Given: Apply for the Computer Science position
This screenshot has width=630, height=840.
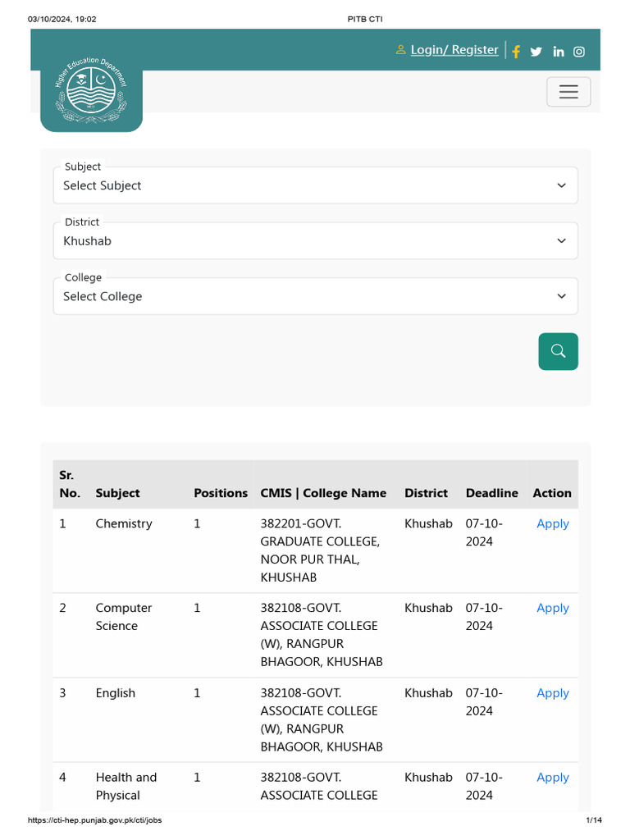Looking at the screenshot, I should coord(552,608).
